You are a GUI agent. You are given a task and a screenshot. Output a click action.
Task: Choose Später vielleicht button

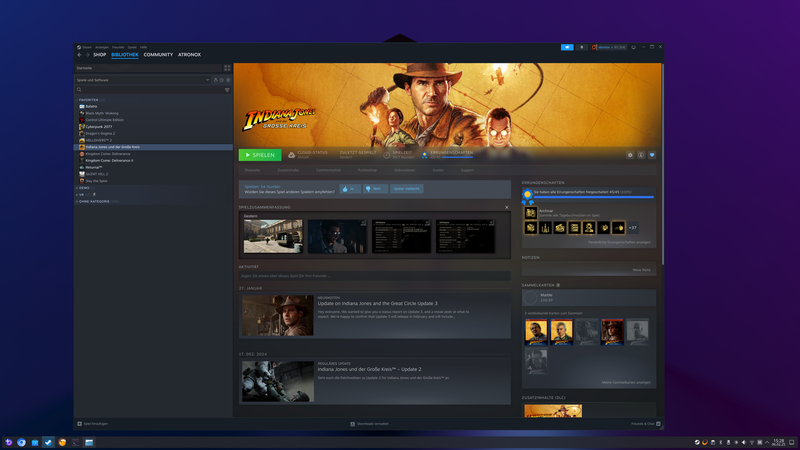click(x=407, y=189)
